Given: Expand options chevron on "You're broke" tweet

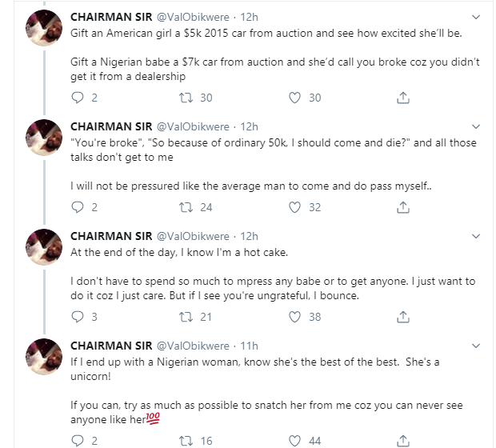Looking at the screenshot, I should 476,126.
